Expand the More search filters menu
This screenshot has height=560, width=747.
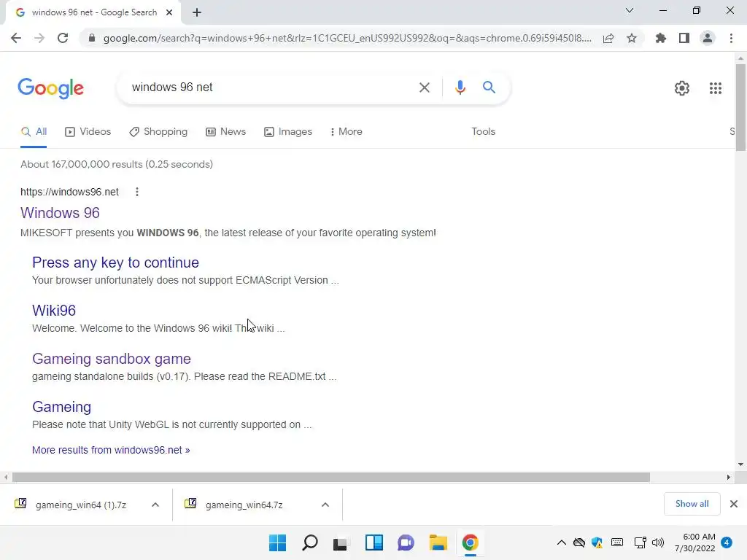(347, 132)
